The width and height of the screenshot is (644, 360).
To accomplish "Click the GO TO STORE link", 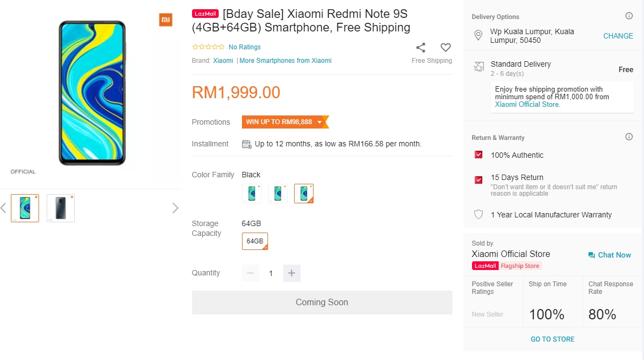I will 552,339.
